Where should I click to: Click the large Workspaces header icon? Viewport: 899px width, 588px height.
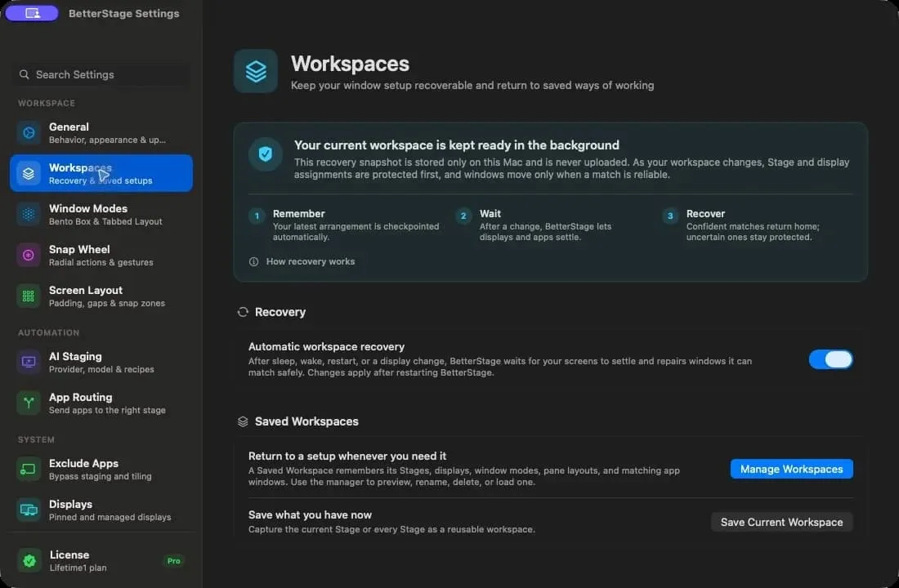coord(256,71)
